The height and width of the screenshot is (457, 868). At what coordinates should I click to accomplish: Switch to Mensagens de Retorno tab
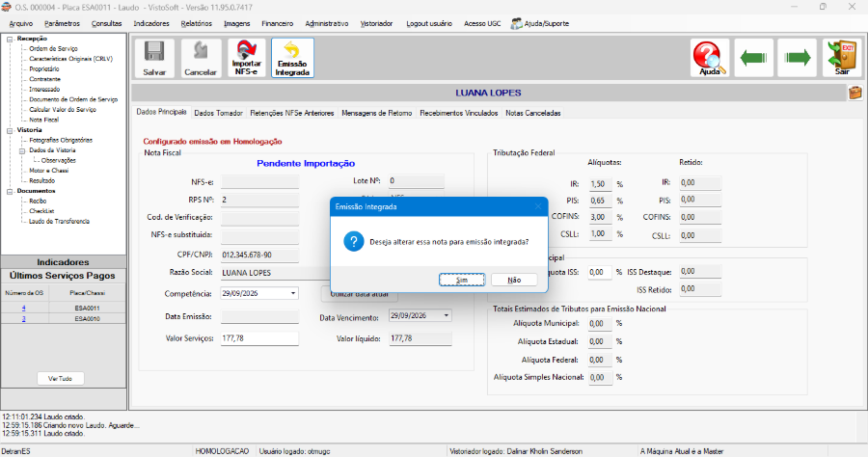coord(376,113)
